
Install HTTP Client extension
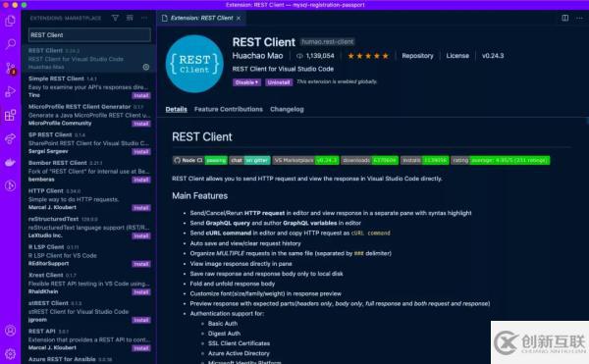141,208
